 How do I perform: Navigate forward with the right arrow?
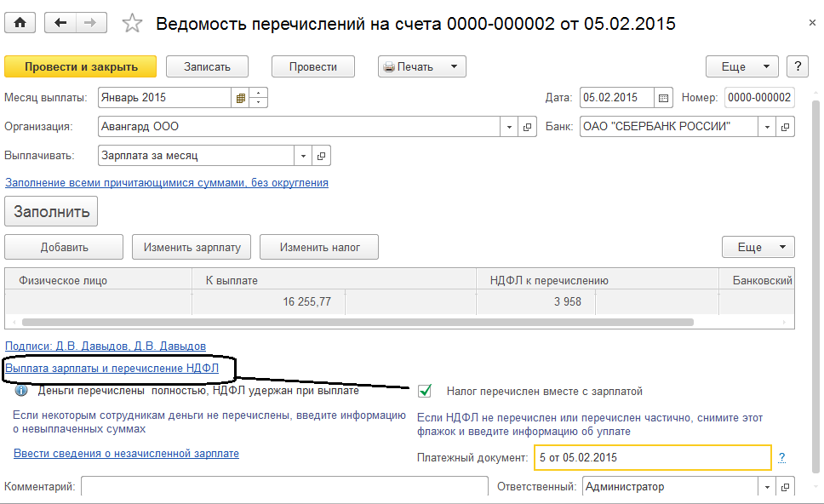coord(91,23)
